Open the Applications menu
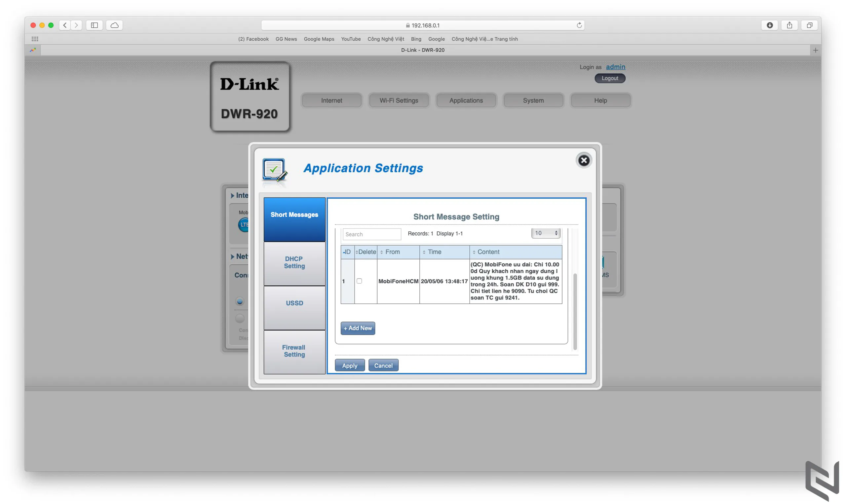Screen dimensions: 846x504 pos(466,100)
